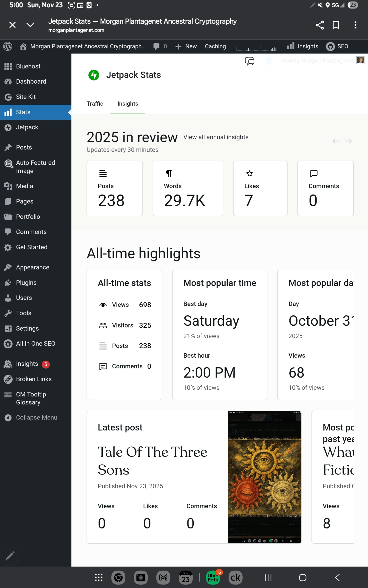Collapse the WordPress sidebar menu
Screen dimensions: 368x588
(36, 417)
